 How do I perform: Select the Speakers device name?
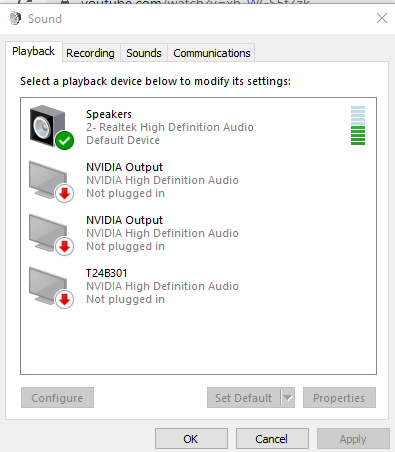coord(109,114)
